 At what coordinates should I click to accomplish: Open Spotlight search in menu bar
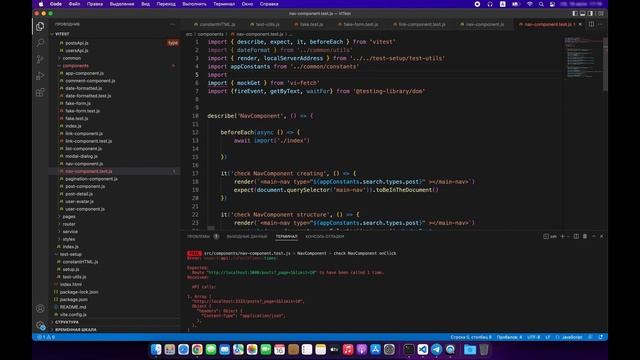coord(541,4)
